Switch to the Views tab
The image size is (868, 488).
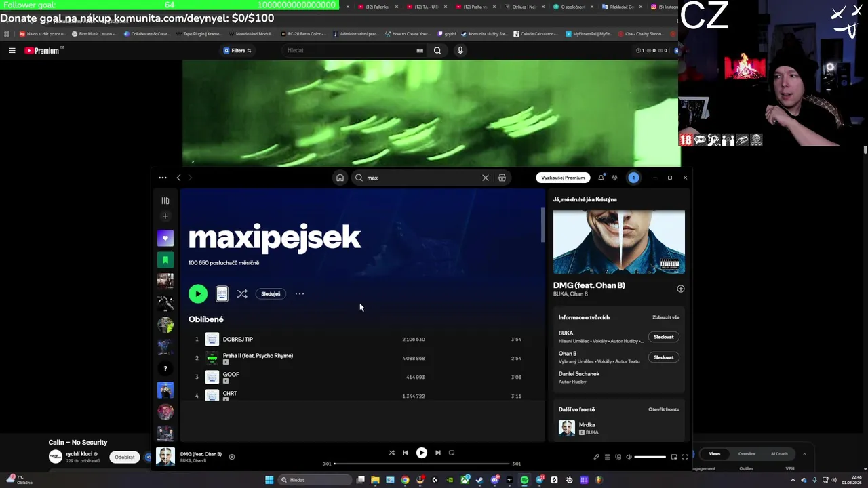(x=715, y=454)
